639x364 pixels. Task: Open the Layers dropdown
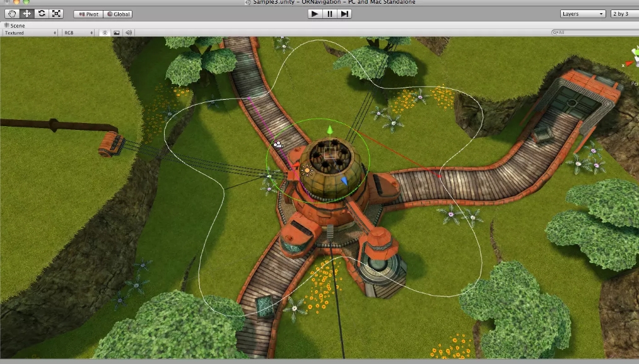tap(582, 13)
